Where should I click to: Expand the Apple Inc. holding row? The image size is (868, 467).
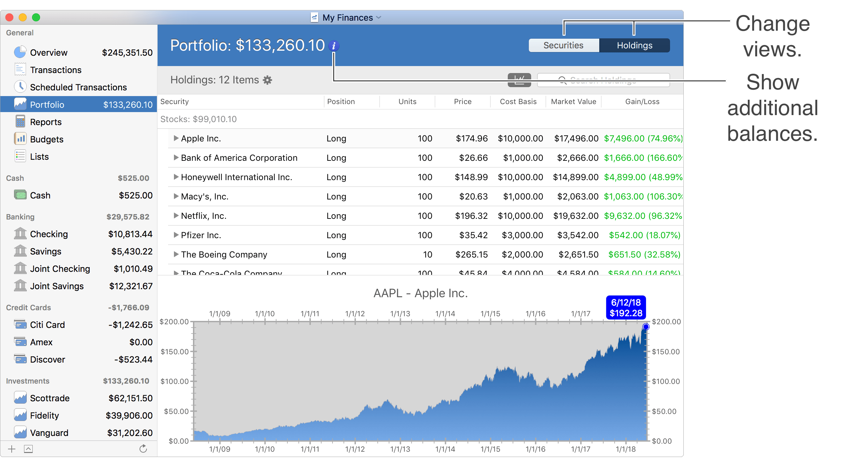pyautogui.click(x=176, y=138)
